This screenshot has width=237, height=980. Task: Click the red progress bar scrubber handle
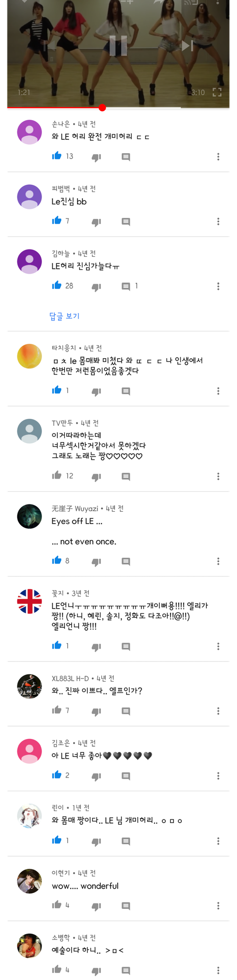[x=102, y=107]
